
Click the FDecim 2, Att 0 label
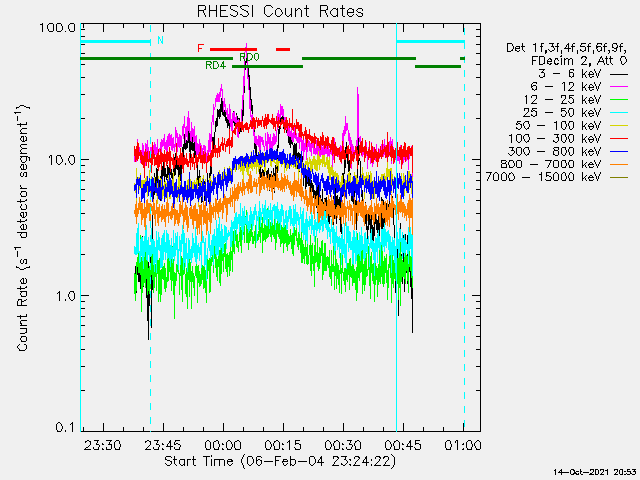click(579, 61)
